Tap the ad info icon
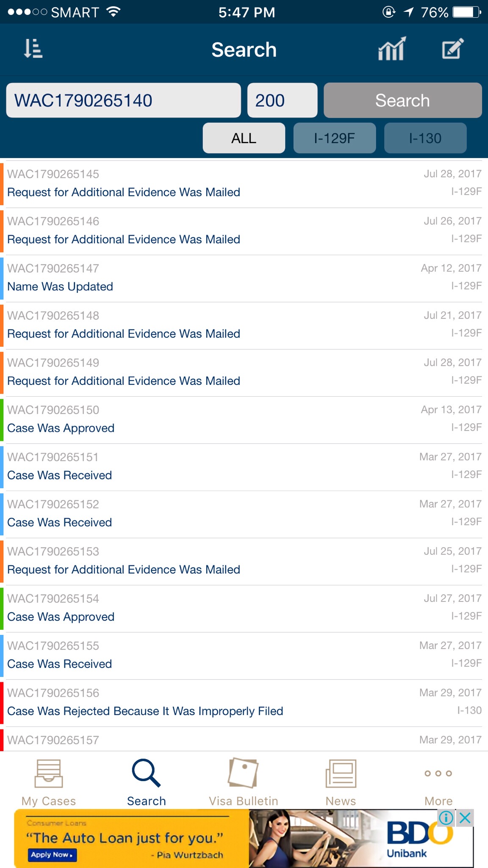 coord(446,818)
